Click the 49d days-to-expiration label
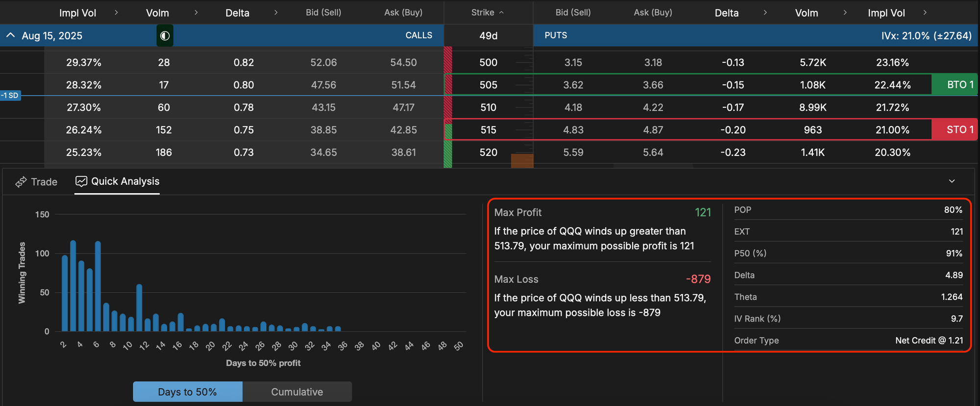The height and width of the screenshot is (406, 980). click(489, 36)
